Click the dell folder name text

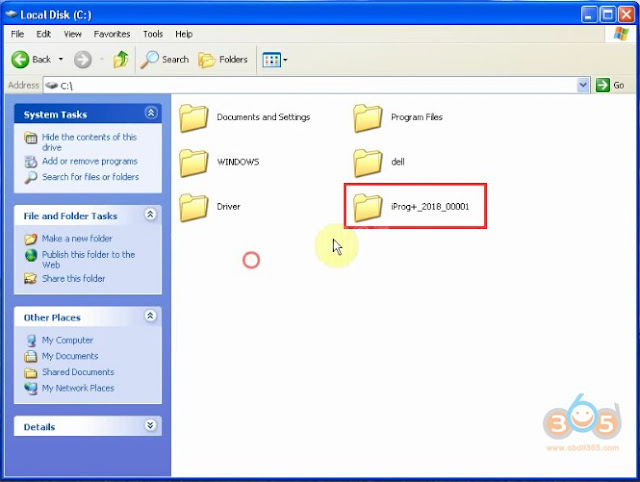click(398, 162)
